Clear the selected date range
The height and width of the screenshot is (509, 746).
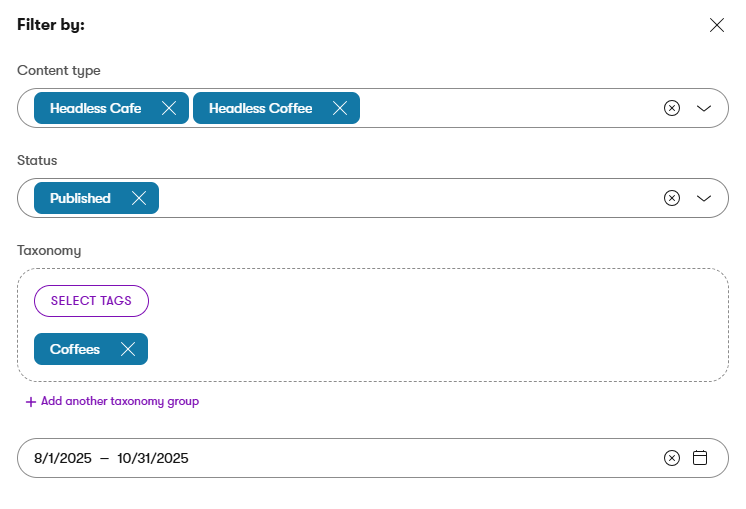click(x=672, y=458)
